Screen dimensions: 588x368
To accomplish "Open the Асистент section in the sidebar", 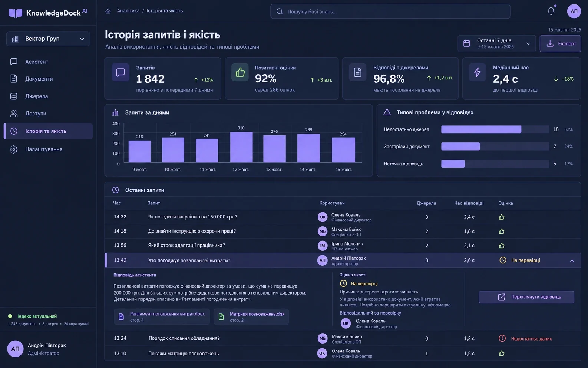I will pos(48,62).
